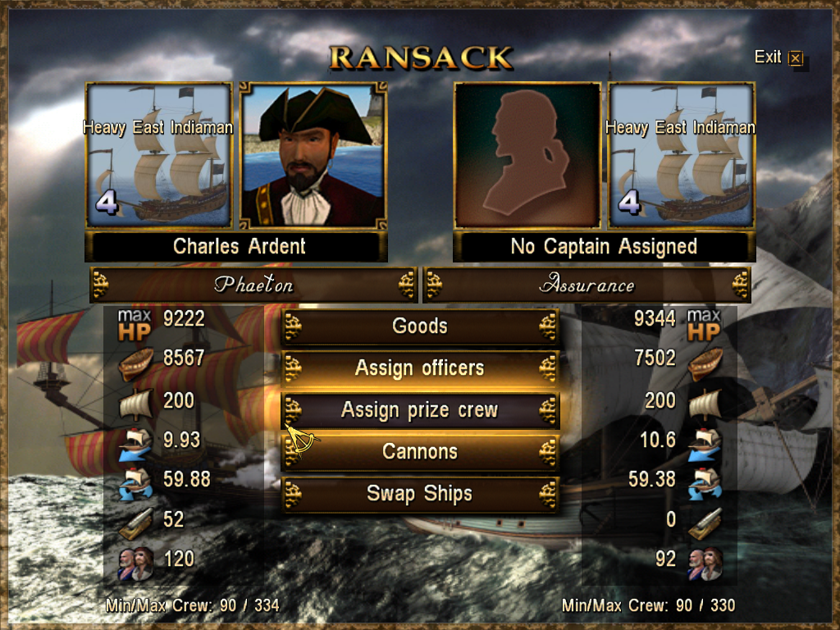Viewport: 840px width, 630px height.
Task: Click Assurance's cannon icon showing 0
Action: (705, 523)
